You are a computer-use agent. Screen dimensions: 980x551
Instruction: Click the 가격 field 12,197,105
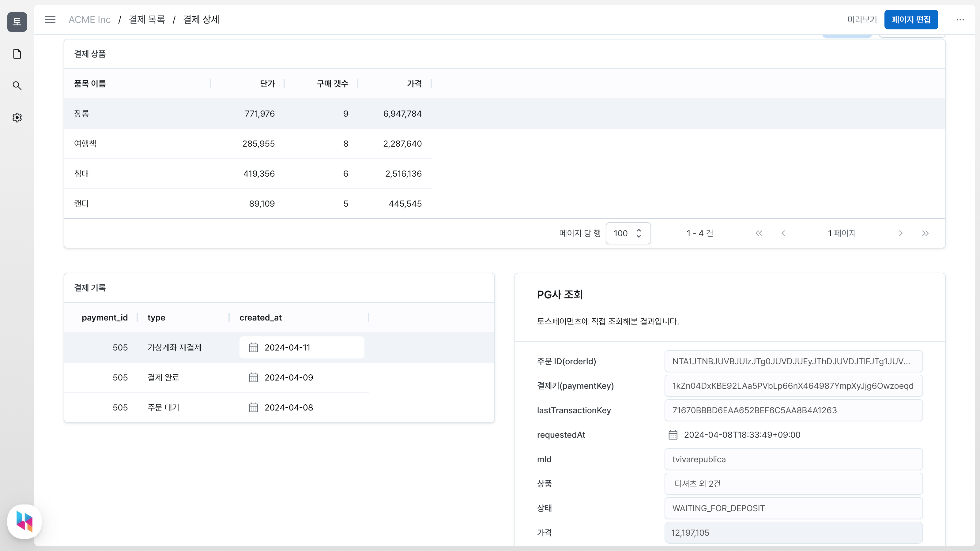pos(793,532)
